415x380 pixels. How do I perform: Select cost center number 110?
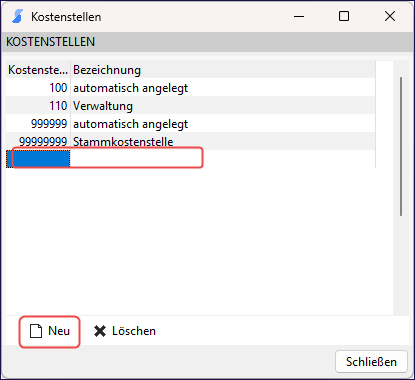tap(58, 106)
